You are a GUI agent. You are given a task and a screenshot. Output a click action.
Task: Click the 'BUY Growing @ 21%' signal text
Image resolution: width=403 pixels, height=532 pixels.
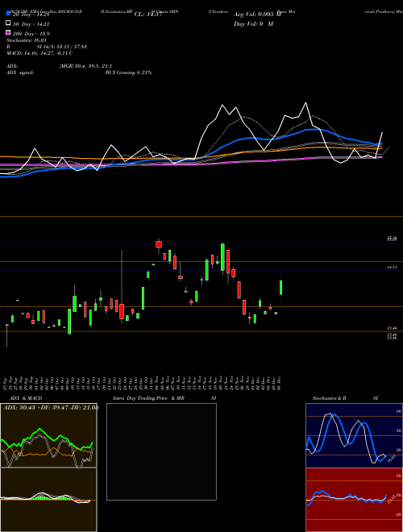click(128, 73)
